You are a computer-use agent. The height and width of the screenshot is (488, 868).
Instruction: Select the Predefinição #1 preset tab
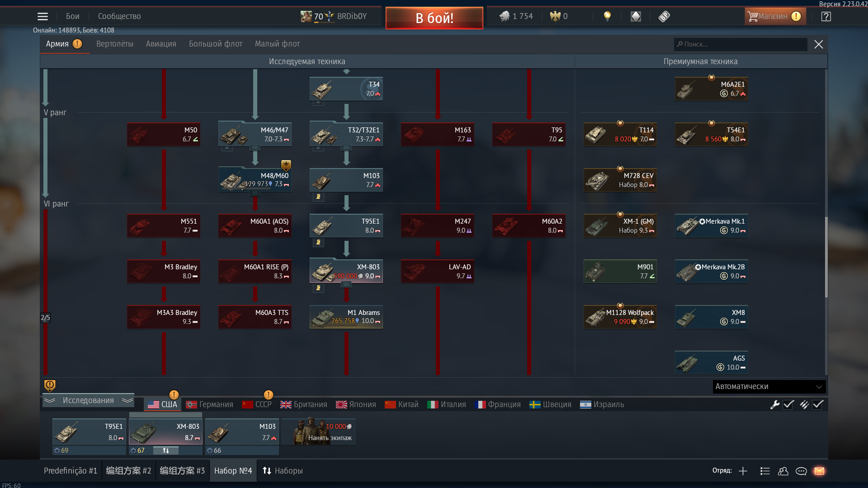coord(71,471)
